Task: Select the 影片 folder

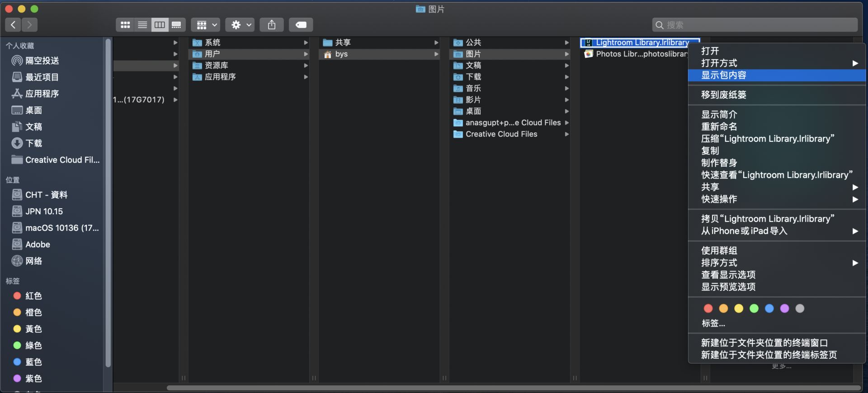Action: [510, 100]
